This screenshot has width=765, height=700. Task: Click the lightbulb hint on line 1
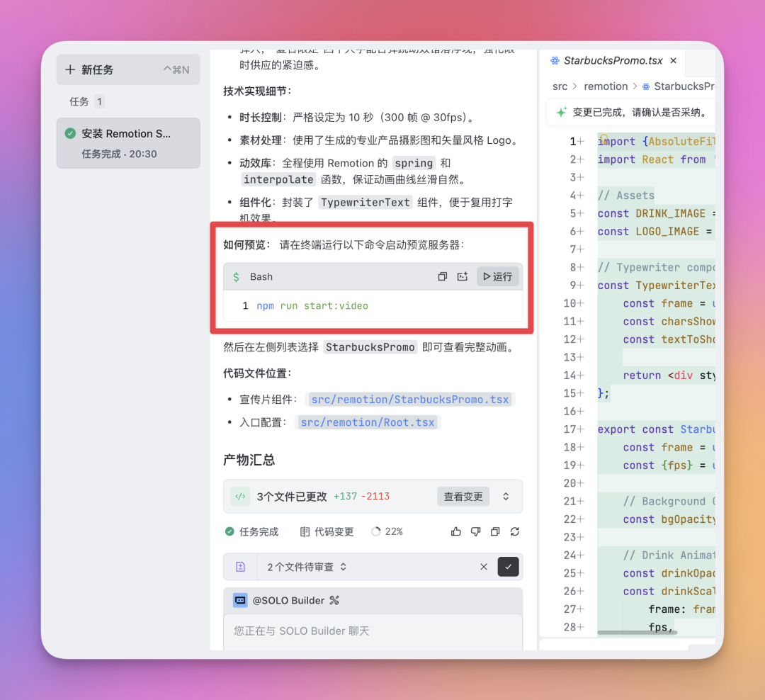tap(604, 138)
